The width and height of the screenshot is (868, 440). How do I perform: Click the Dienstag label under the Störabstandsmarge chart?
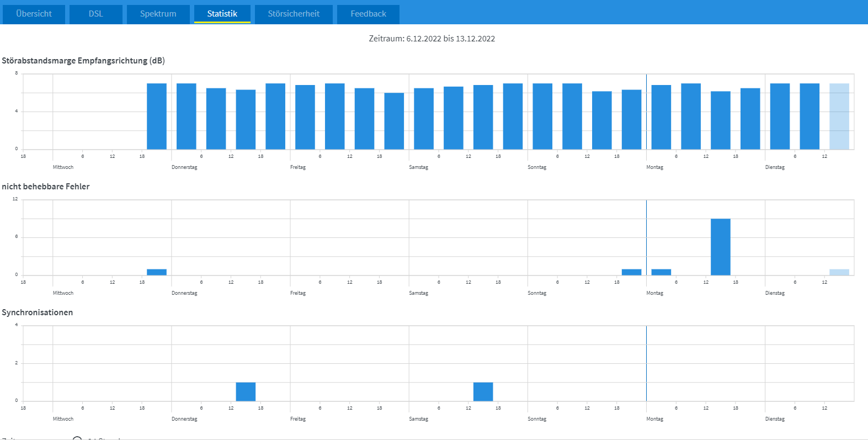tap(775, 167)
